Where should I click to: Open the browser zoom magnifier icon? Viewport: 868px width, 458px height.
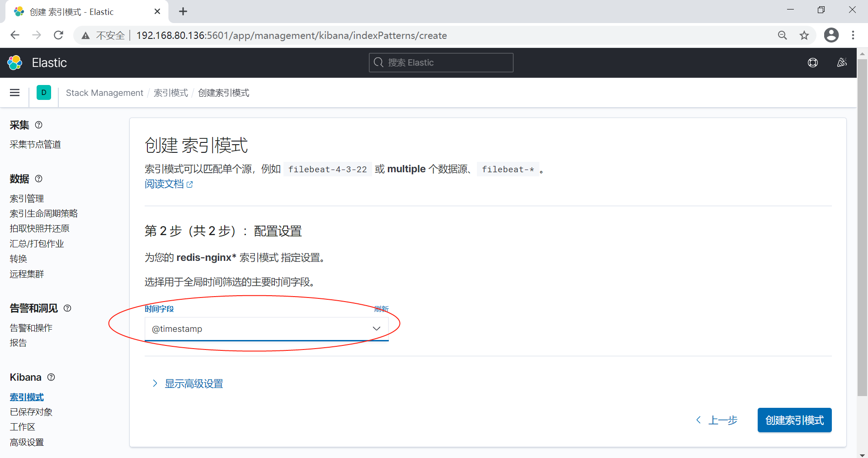coord(783,35)
